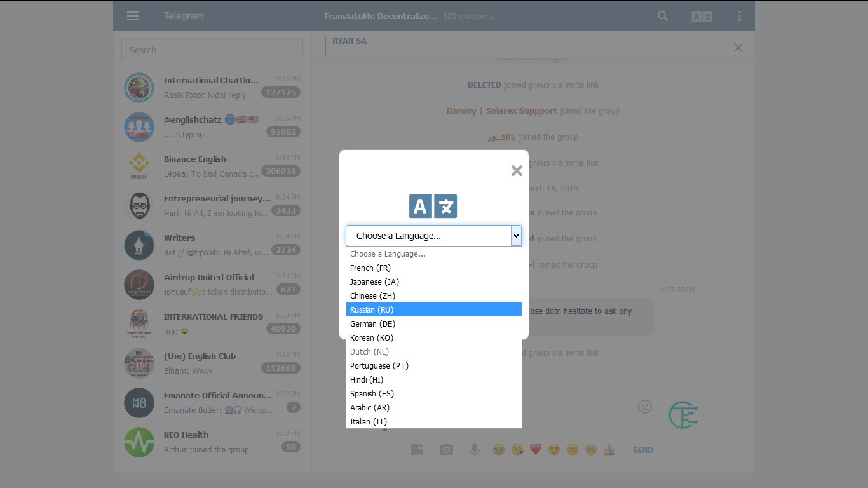Select Italian (IT) from language list
The width and height of the screenshot is (868, 488).
tap(434, 421)
